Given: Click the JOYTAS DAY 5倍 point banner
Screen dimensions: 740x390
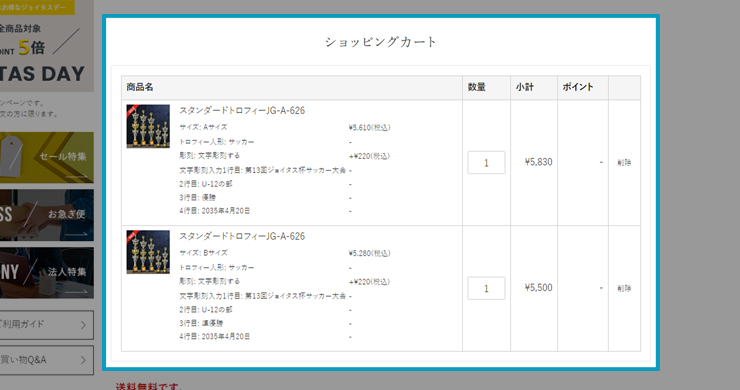Looking at the screenshot, I should tap(47, 46).
